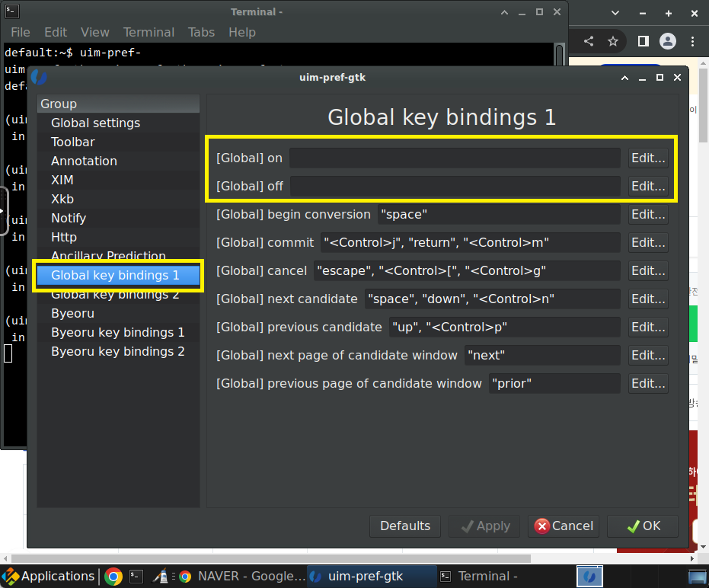709x588 pixels.
Task: Roll up the uim-pref-gtk window
Action: click(625, 78)
